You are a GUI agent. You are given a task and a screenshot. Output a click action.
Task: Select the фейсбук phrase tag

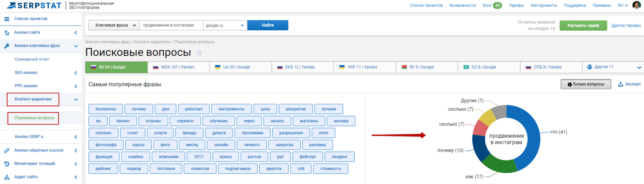point(308,157)
